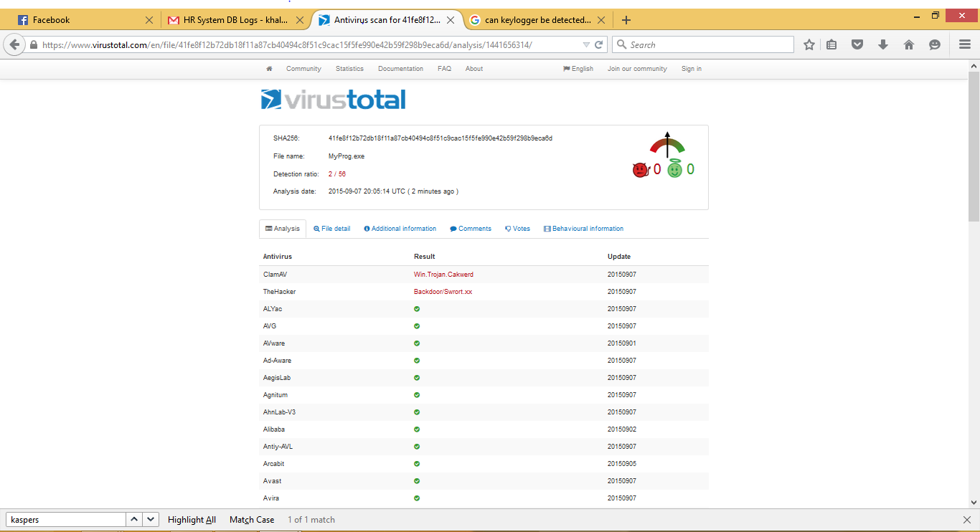Reload the page with refresh icon
Viewport: 980px width, 532px height.
[x=598, y=44]
